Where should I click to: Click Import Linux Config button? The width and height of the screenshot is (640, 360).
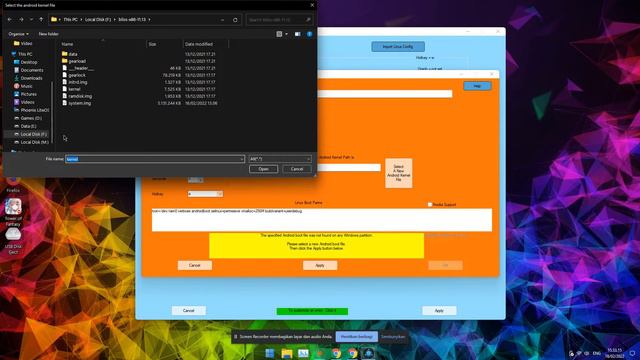point(398,47)
